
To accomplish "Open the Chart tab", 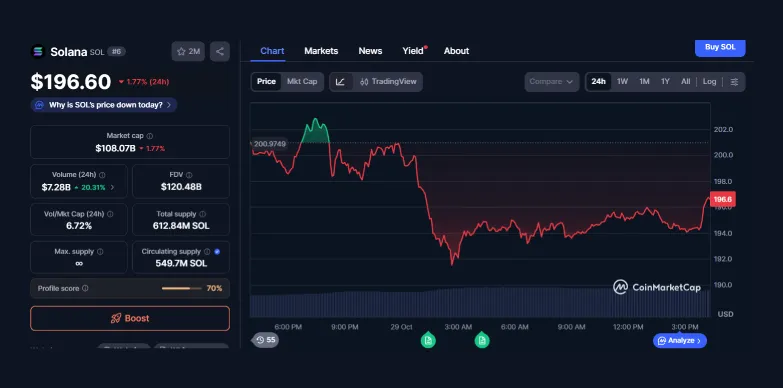I will pyautogui.click(x=272, y=51).
